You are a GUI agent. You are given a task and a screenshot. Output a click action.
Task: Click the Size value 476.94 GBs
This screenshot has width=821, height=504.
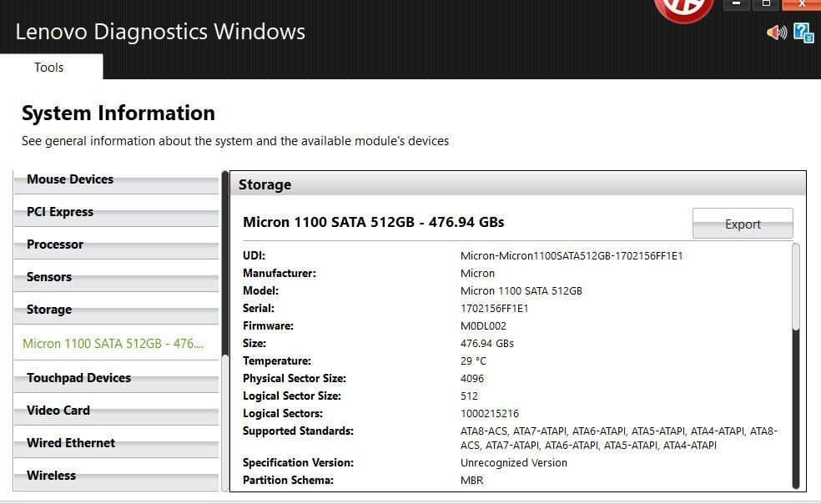487,344
